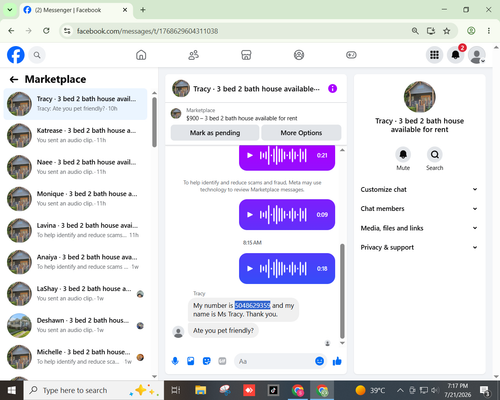Image resolution: width=500 pixels, height=400 pixels.
Task: Open $900 listing link under Marketplace
Action: tap(242, 118)
